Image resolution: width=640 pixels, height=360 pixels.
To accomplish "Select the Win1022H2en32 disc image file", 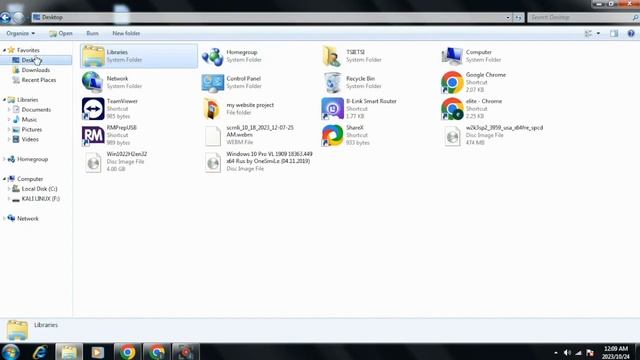I will pos(93,162).
